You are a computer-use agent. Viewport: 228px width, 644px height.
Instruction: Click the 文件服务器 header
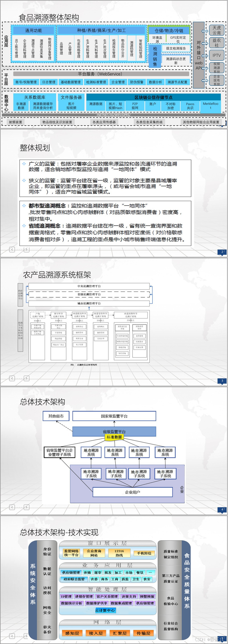(x=71, y=97)
